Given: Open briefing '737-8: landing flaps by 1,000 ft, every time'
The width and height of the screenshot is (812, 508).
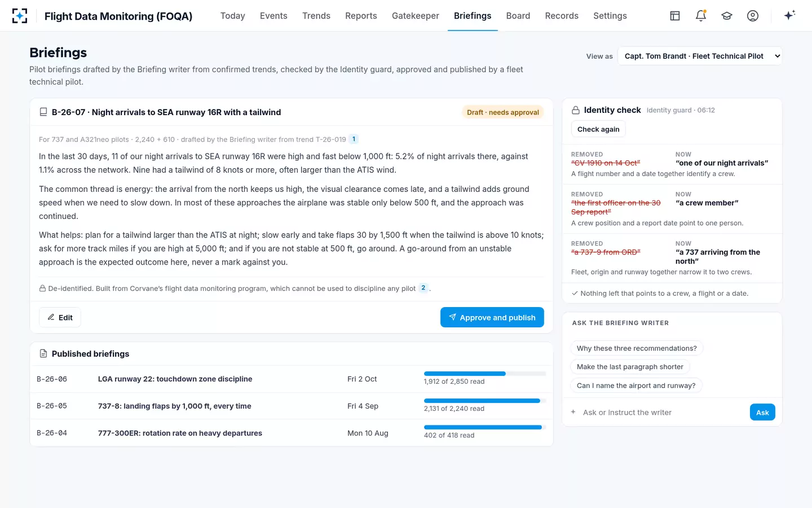Looking at the screenshot, I should tap(175, 406).
